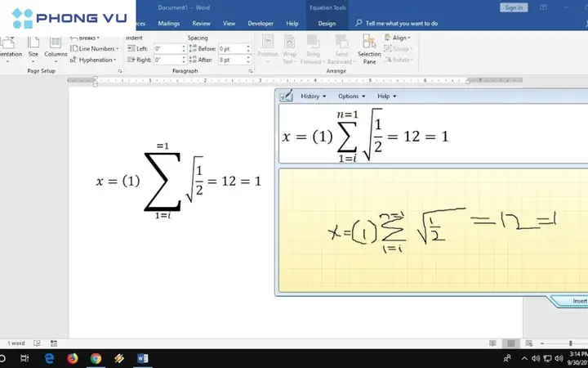Open the Design tab under Equation Tools
This screenshot has height=368, width=588.
click(x=326, y=24)
